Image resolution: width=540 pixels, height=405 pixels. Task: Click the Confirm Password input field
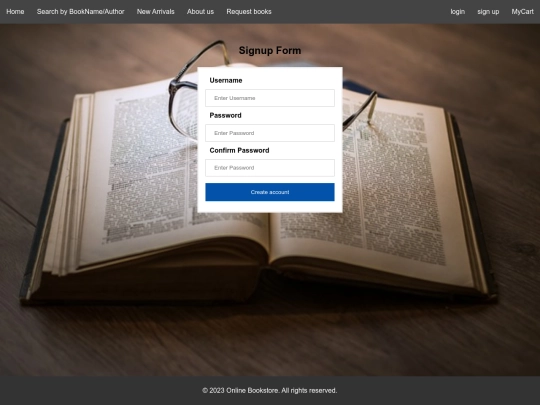pos(270,168)
